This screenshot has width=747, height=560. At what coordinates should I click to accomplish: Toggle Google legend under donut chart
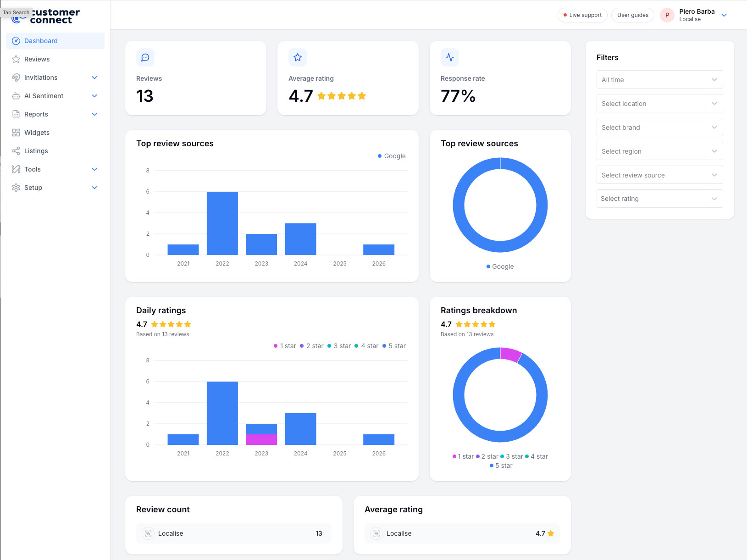point(500,266)
